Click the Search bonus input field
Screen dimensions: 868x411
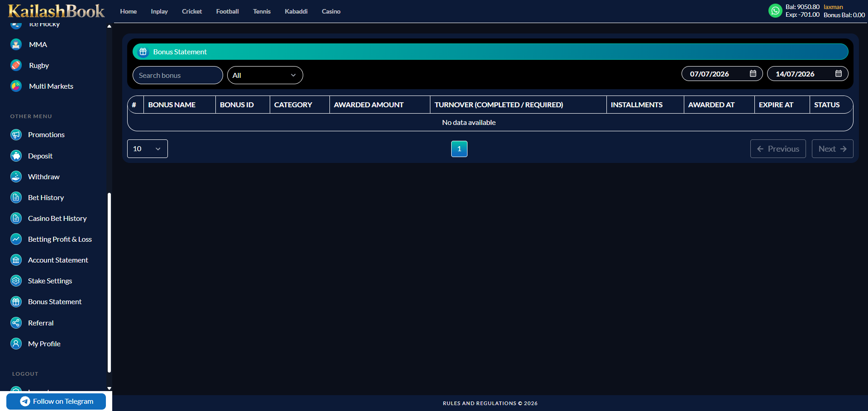[x=177, y=75]
